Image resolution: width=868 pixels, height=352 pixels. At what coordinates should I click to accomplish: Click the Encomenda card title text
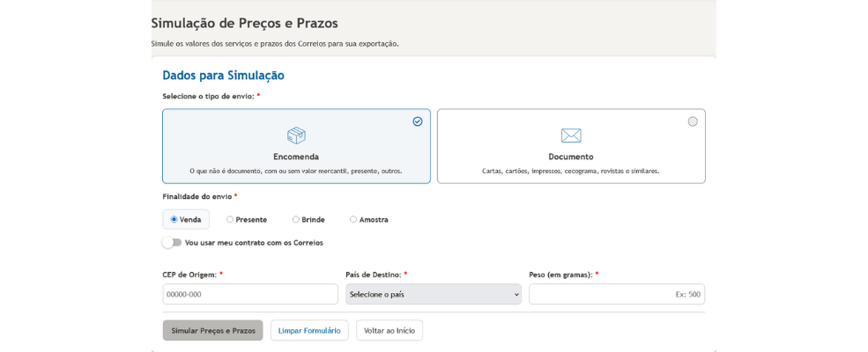(296, 157)
